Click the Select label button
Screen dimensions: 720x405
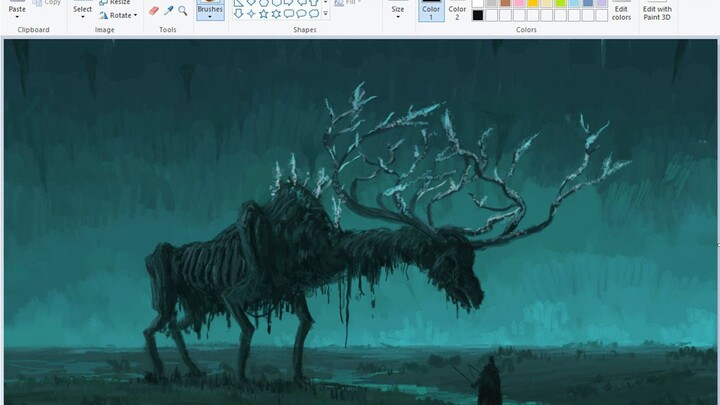coord(83,9)
